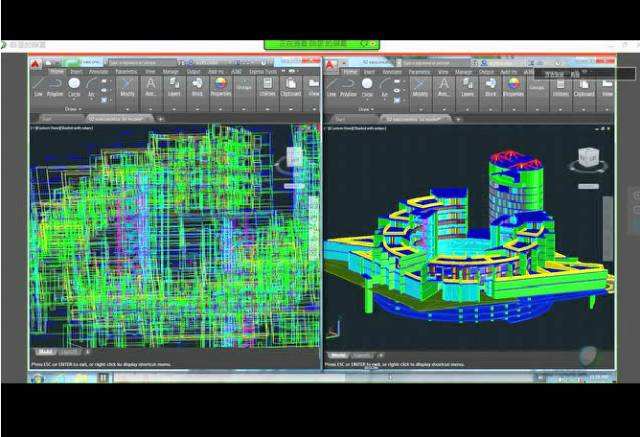Screen dimensions: 640x437
Task: Click the pause-shaped icon on the taskbar
Action: [x=103, y=378]
